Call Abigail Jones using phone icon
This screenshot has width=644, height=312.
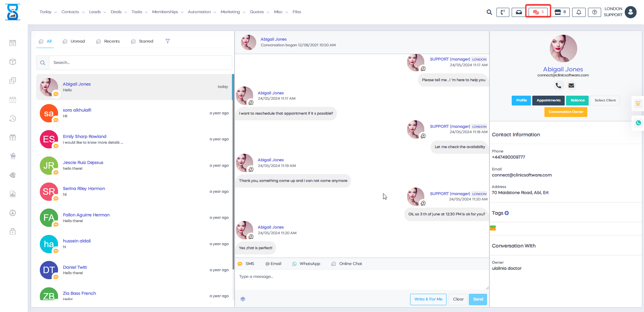[x=558, y=86]
